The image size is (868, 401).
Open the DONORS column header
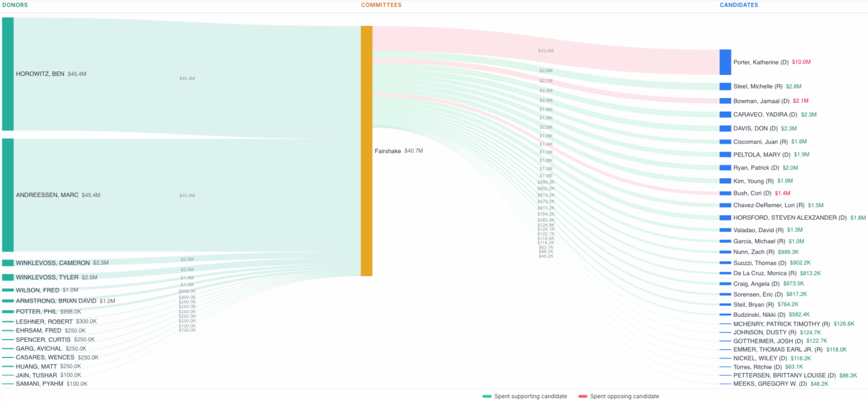(x=14, y=5)
